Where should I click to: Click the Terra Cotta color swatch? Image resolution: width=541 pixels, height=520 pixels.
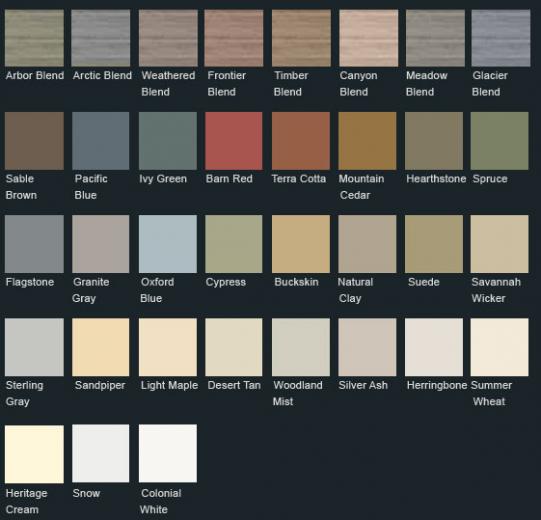(301, 141)
